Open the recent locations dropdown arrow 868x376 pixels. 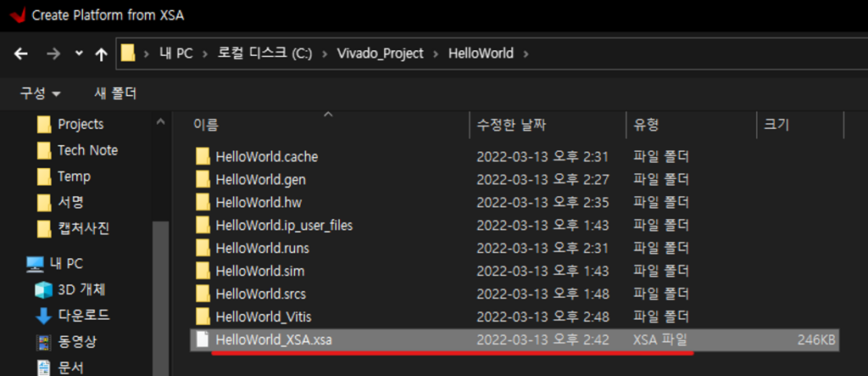(x=79, y=53)
